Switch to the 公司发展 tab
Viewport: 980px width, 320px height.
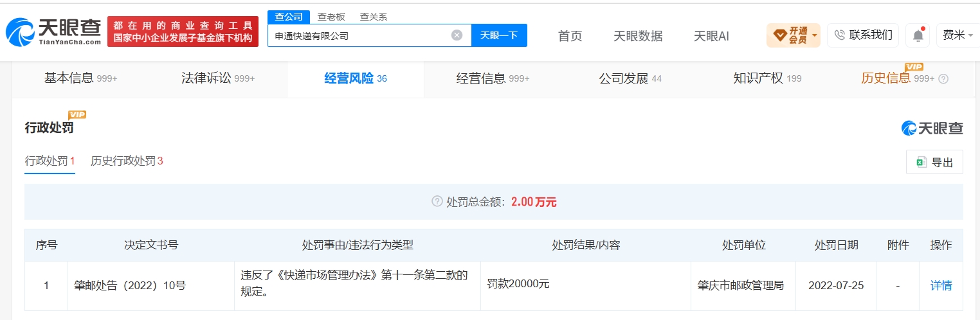[630, 78]
